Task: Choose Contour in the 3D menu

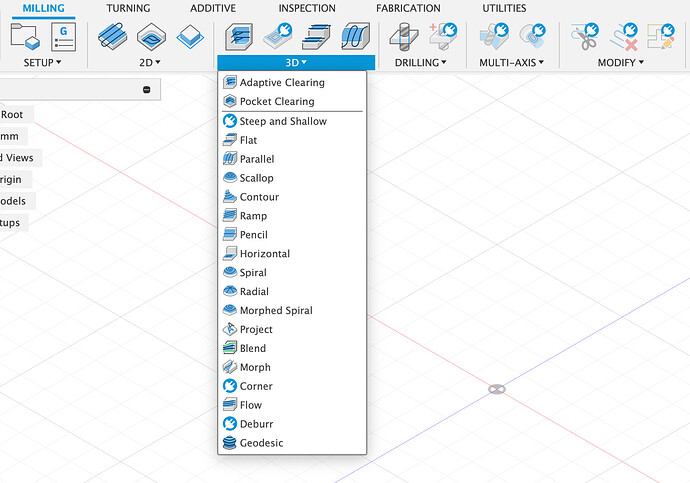Action: click(x=292, y=197)
